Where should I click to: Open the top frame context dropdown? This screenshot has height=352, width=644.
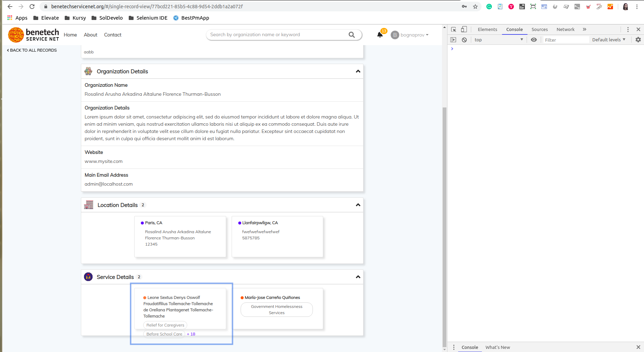pos(498,40)
